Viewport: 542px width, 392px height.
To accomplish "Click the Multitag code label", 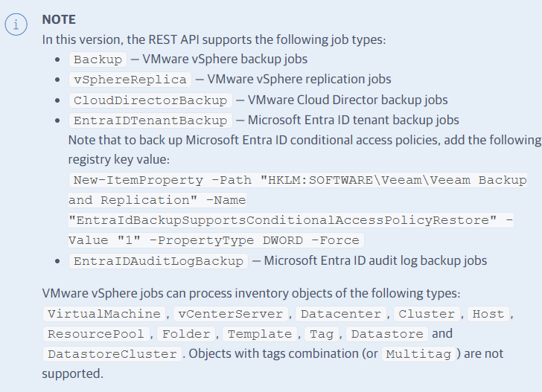I will click(418, 354).
